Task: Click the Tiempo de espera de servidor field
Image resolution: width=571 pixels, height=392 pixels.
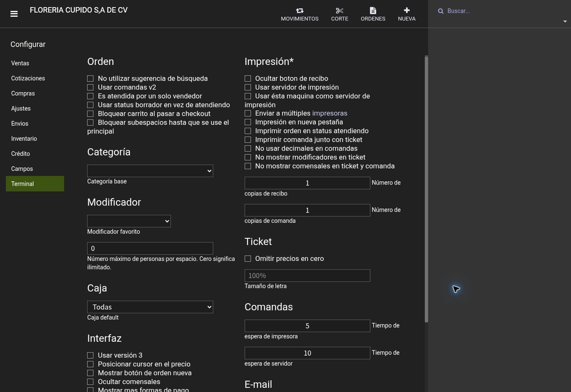Action: pos(307,353)
